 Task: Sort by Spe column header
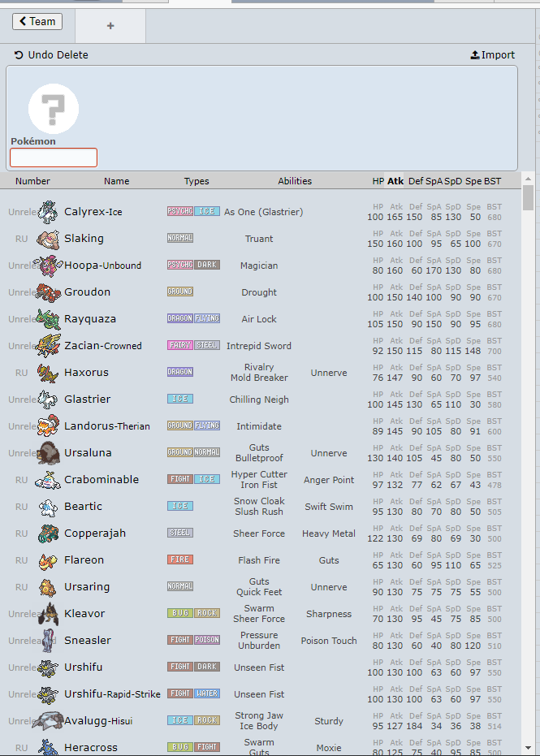[473, 181]
